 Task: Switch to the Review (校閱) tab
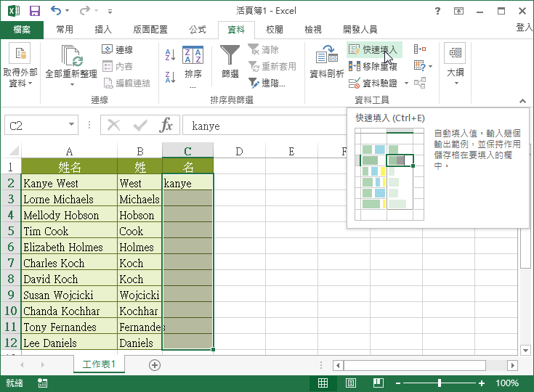[275, 30]
